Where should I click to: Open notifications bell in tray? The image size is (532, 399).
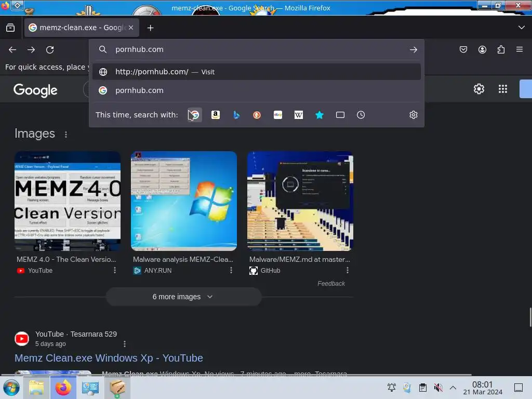392,388
